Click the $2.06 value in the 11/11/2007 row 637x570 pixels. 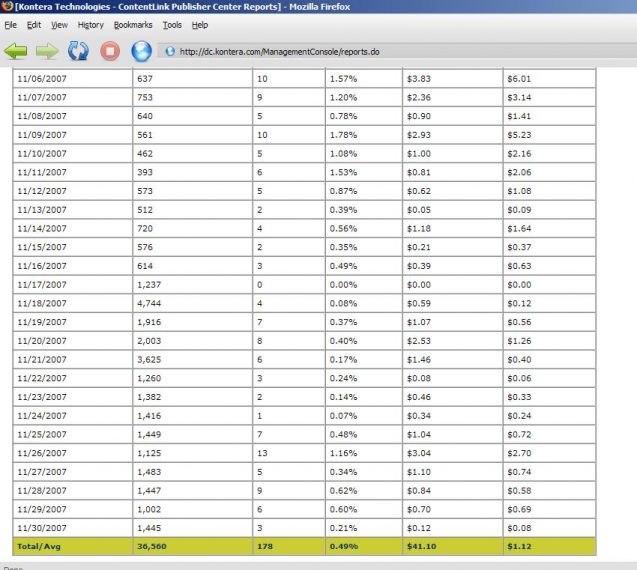click(519, 172)
